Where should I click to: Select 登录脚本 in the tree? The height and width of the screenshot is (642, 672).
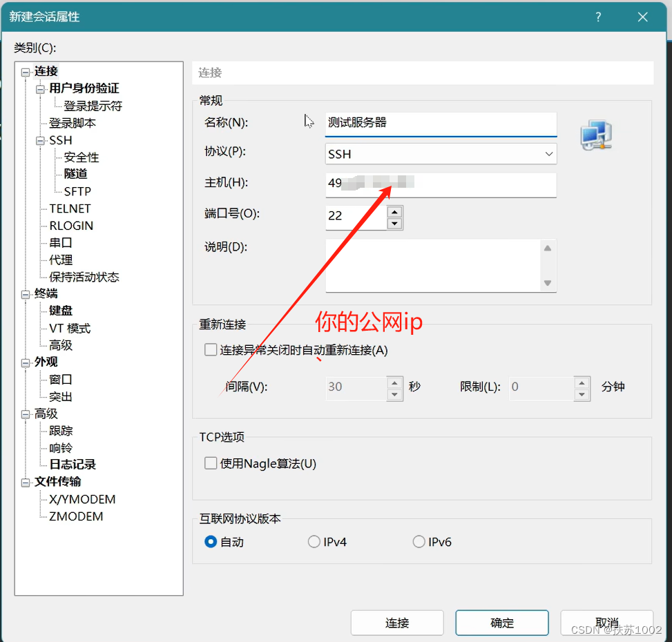(x=73, y=123)
